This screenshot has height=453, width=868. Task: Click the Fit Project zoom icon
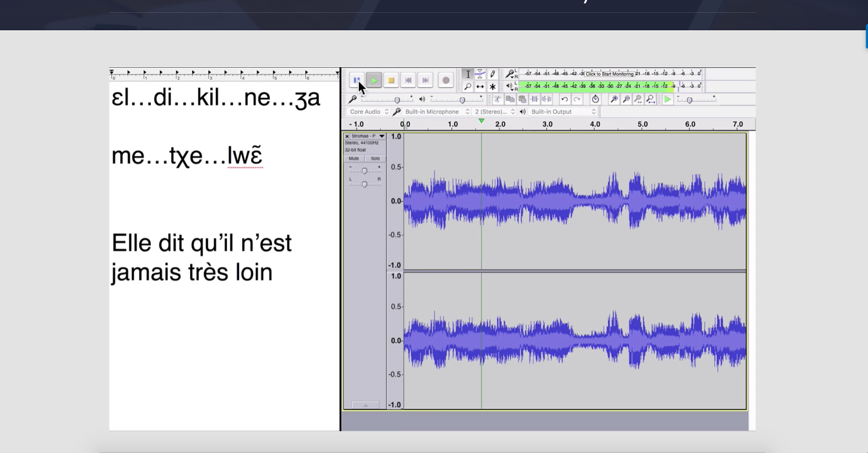pyautogui.click(x=650, y=99)
